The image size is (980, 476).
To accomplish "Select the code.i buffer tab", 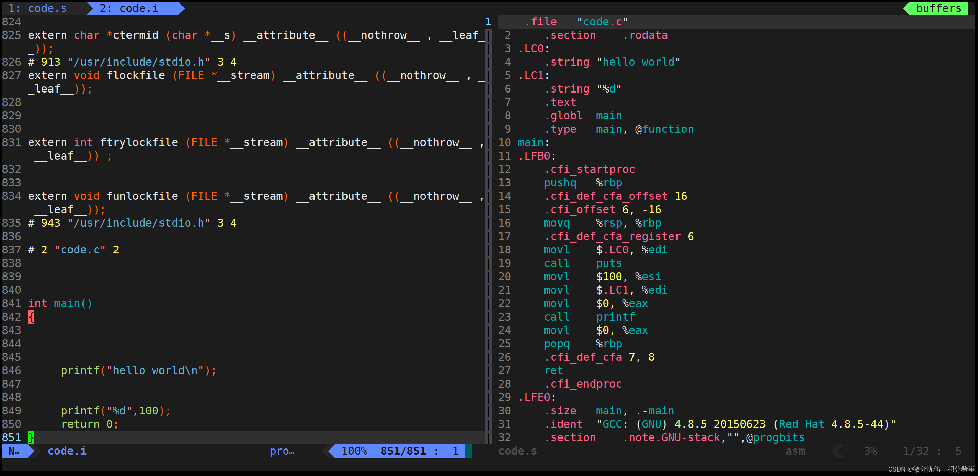I will pos(129,8).
